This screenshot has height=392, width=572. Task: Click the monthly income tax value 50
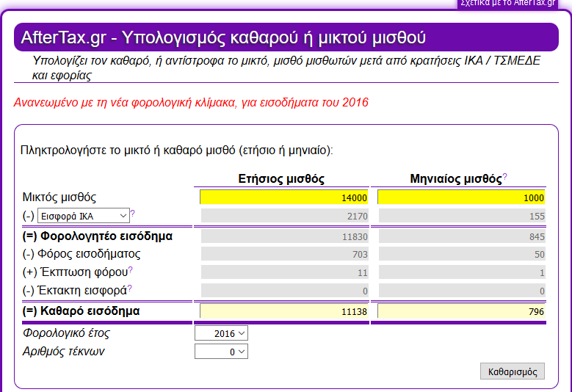click(462, 254)
